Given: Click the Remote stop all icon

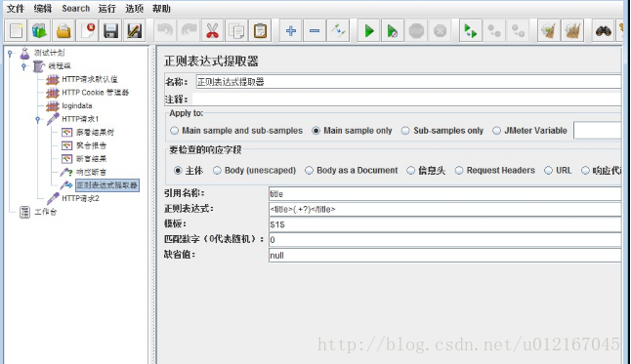Looking at the screenshot, I should pos(494,30).
